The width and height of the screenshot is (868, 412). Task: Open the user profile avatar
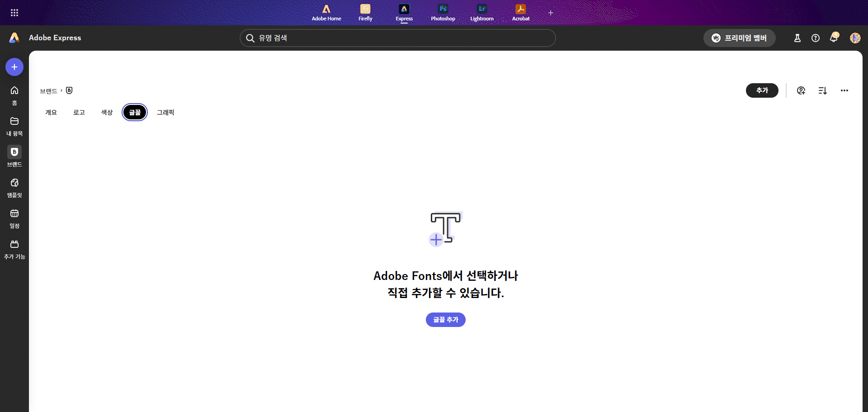pyautogui.click(x=855, y=38)
